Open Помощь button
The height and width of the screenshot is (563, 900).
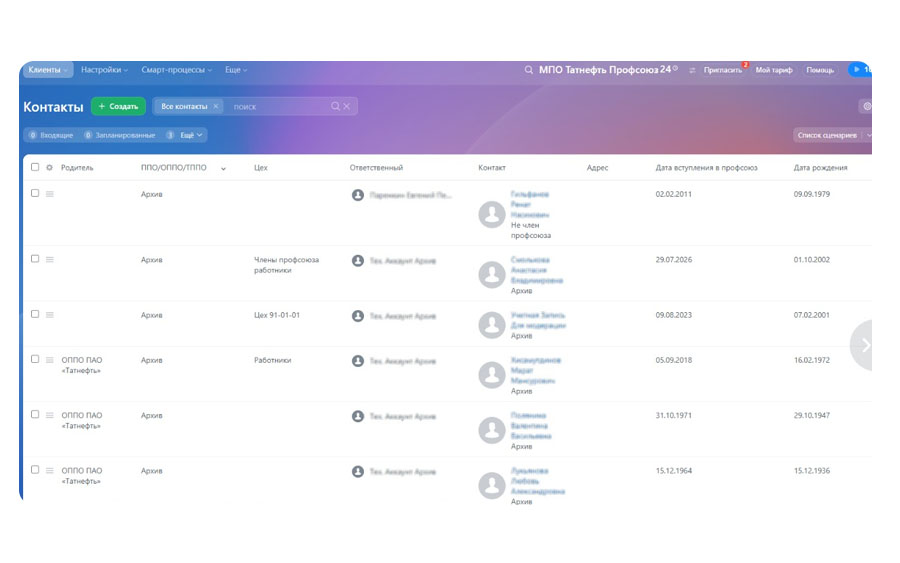pyautogui.click(x=820, y=70)
